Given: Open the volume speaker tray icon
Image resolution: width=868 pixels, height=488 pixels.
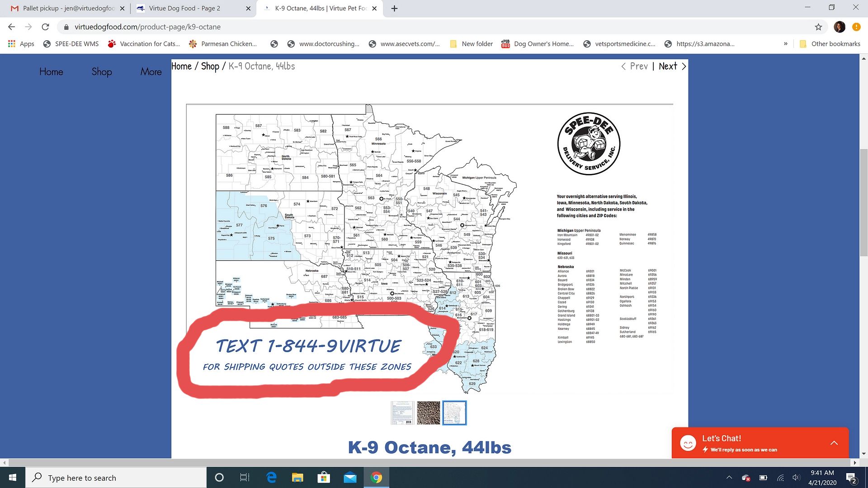Looking at the screenshot, I should [x=796, y=478].
